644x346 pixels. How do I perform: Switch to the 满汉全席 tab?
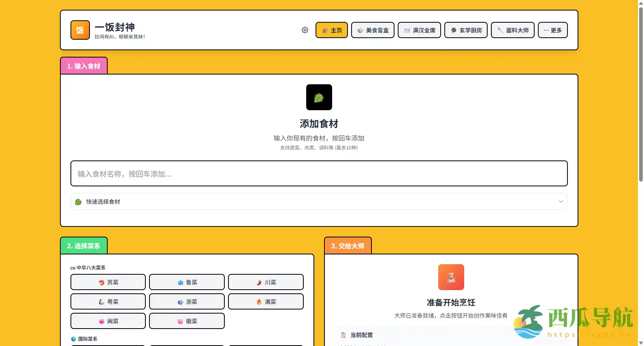(419, 30)
